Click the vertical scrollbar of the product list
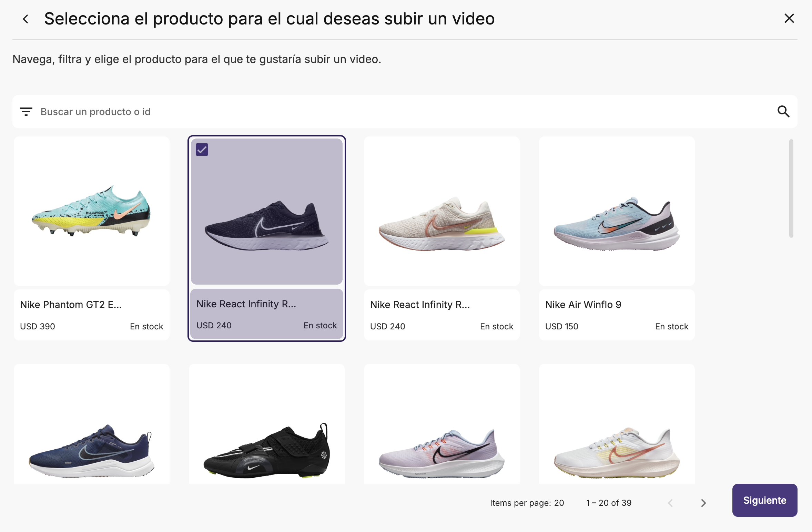 (x=791, y=188)
